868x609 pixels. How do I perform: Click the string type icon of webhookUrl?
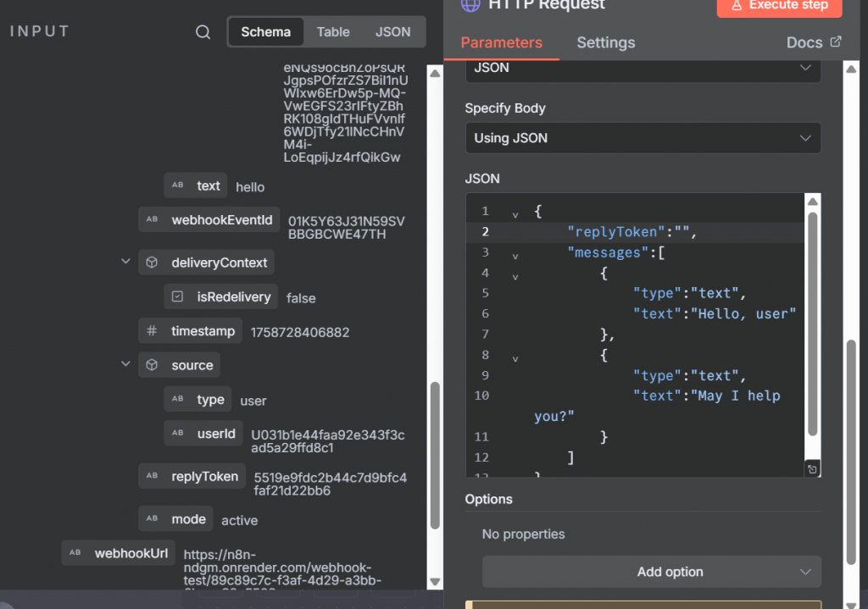75,552
